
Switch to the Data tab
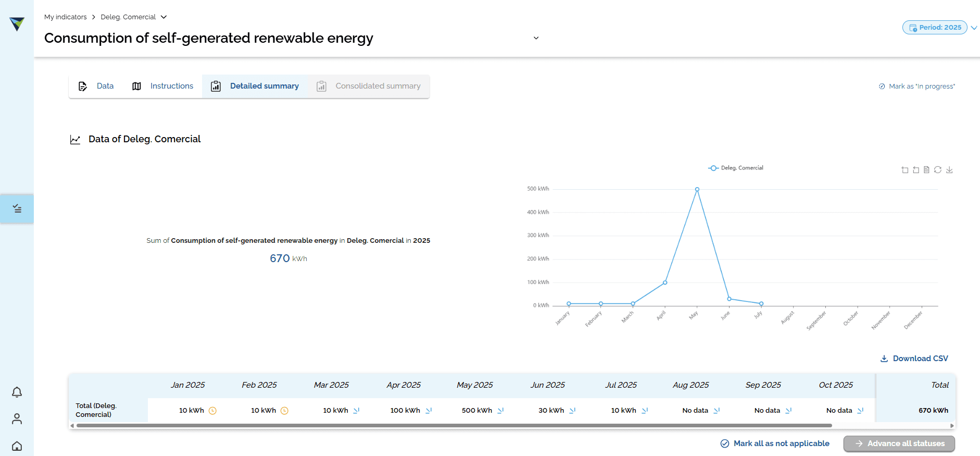pyautogui.click(x=96, y=86)
